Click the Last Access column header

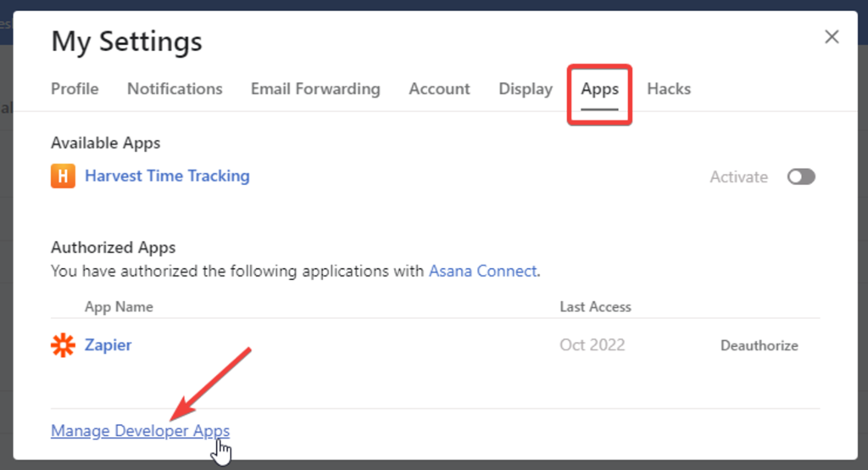[595, 307]
